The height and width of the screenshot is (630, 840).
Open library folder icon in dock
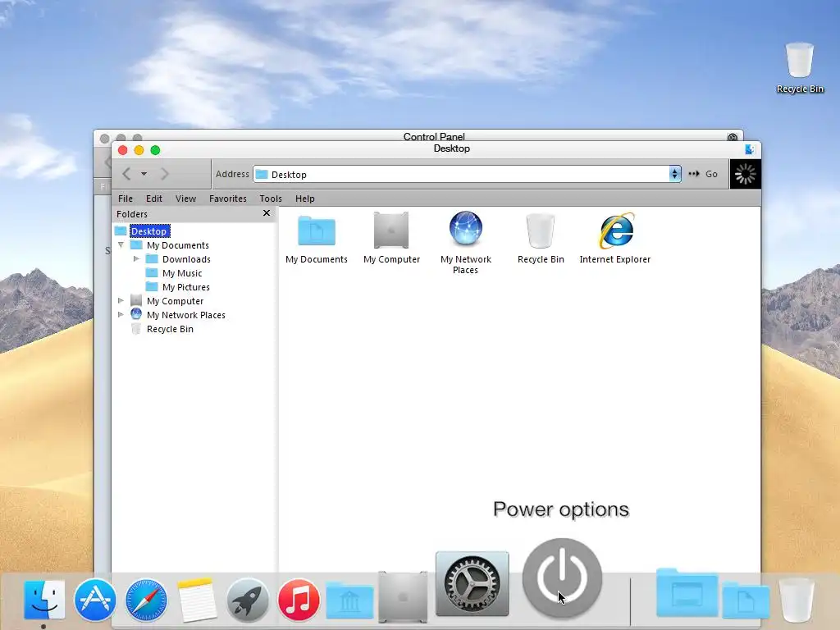[x=349, y=600]
